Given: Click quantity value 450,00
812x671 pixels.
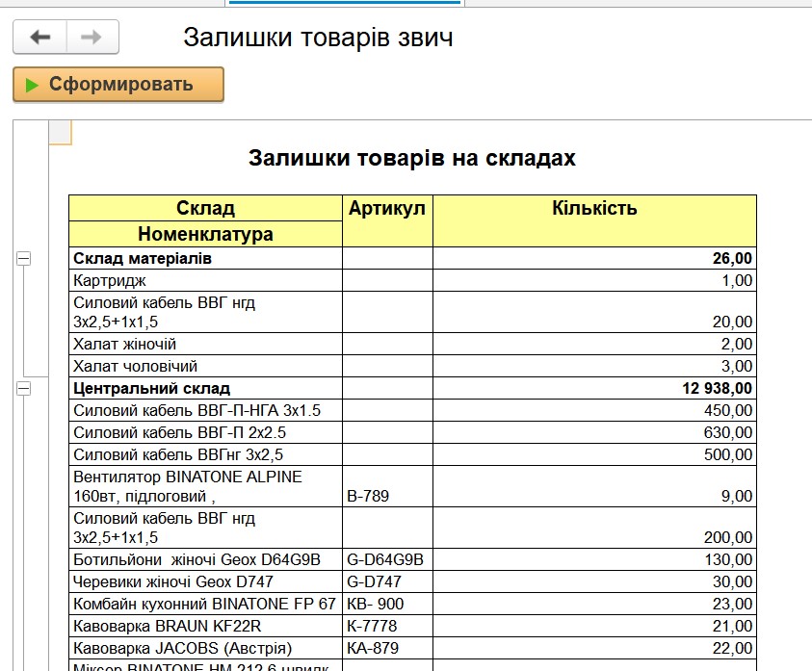Looking at the screenshot, I should click(727, 410).
